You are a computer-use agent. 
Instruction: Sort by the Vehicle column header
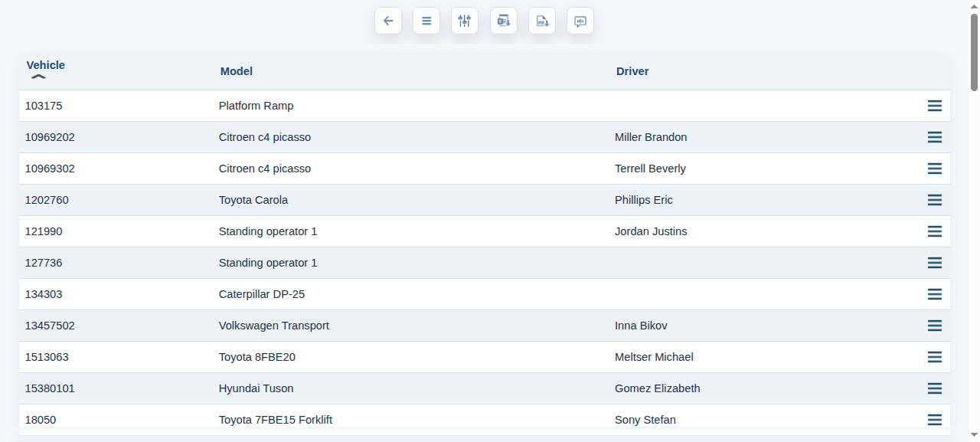46,65
